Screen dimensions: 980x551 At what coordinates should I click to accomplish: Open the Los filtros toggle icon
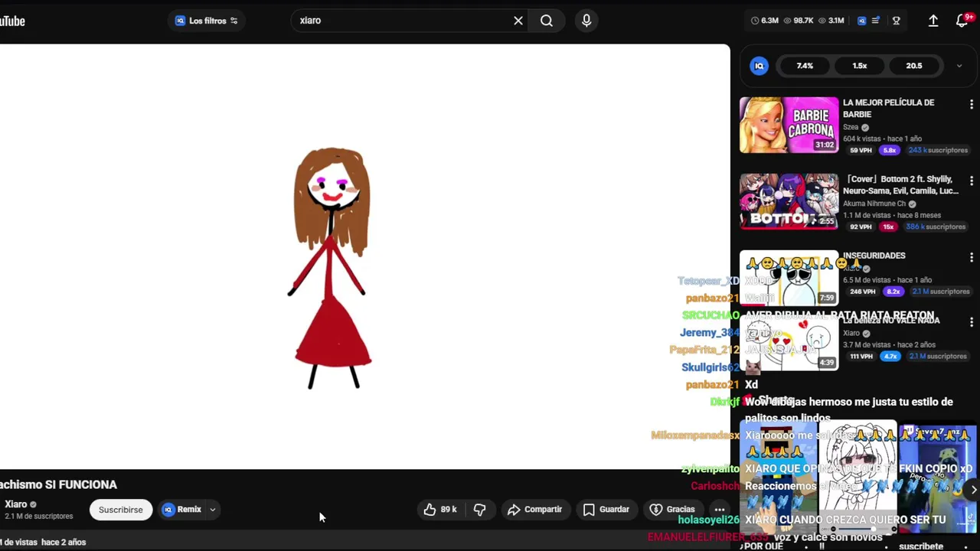tap(234, 21)
